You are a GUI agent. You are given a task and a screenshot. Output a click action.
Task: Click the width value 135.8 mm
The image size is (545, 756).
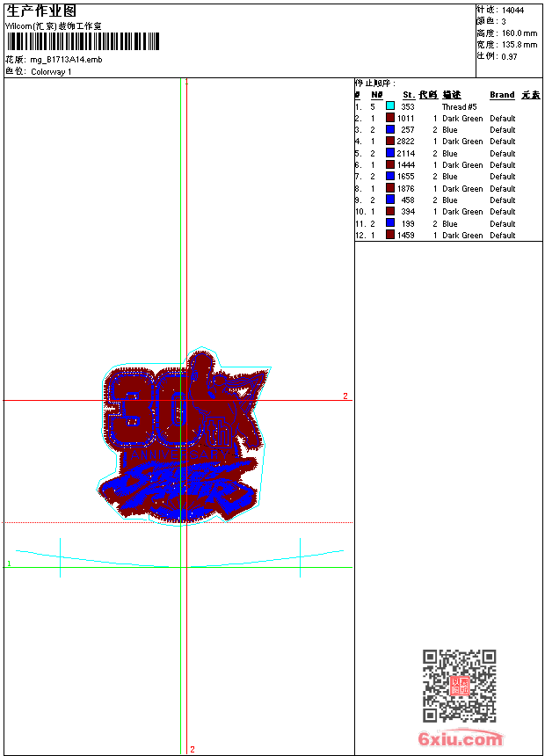click(520, 45)
